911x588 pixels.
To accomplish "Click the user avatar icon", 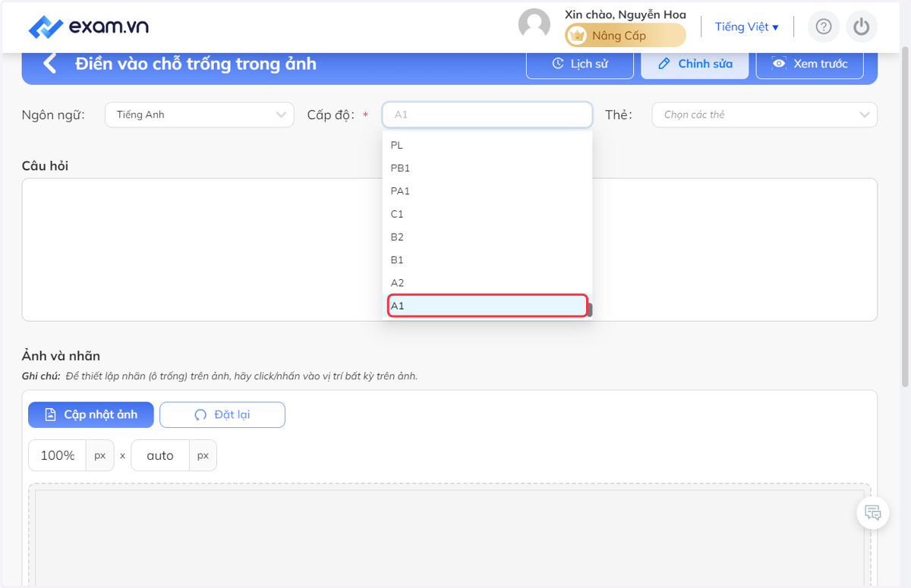I will click(x=534, y=24).
